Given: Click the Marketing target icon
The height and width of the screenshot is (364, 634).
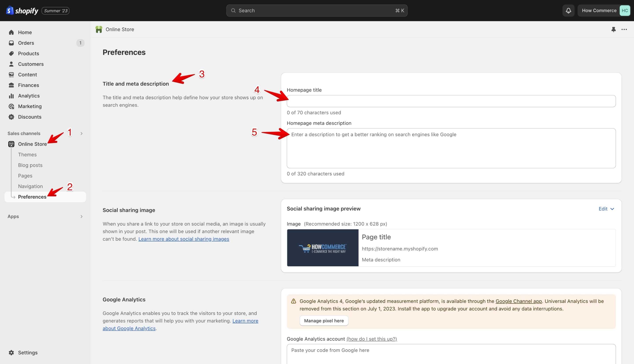Looking at the screenshot, I should pos(11,106).
